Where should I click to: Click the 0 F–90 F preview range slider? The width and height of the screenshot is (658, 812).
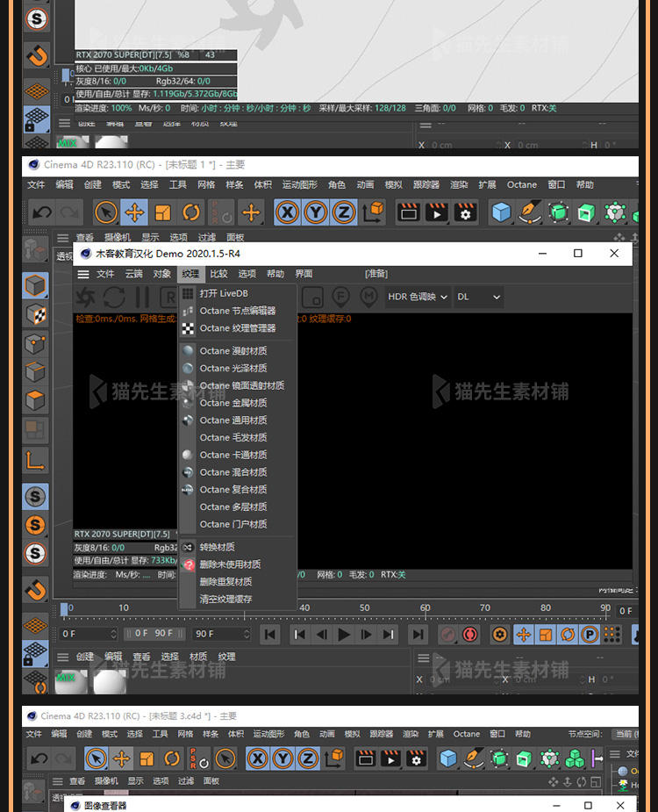tap(154, 633)
